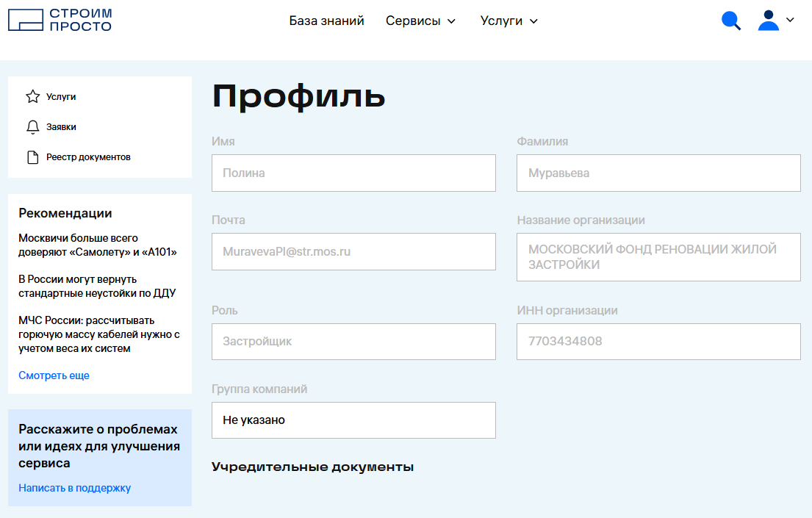Expand the Услуги dropdown in the header
This screenshot has height=518, width=812.
509,21
